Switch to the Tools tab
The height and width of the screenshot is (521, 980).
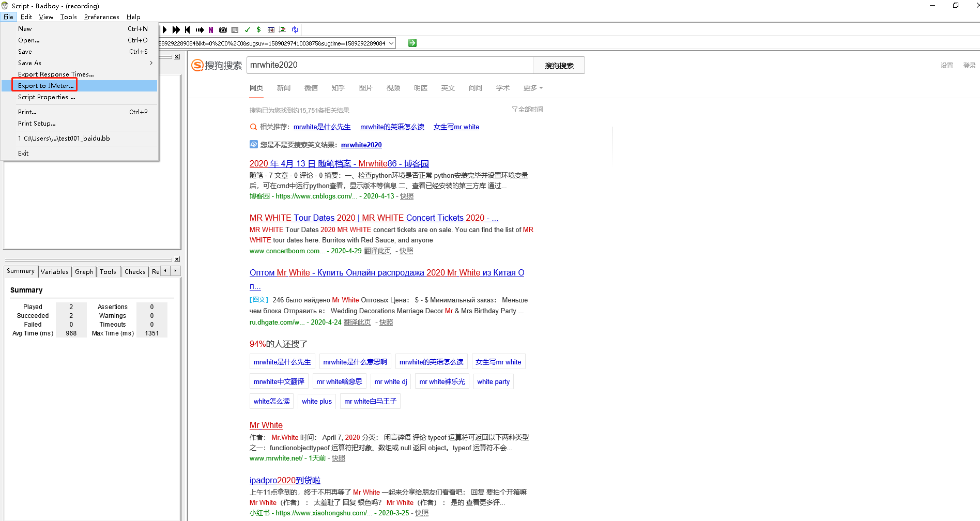pyautogui.click(x=108, y=271)
